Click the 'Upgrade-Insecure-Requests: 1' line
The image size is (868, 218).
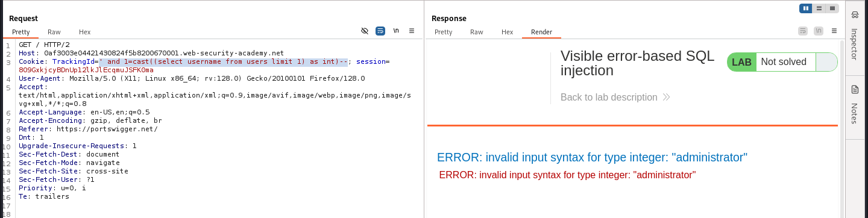[78, 146]
